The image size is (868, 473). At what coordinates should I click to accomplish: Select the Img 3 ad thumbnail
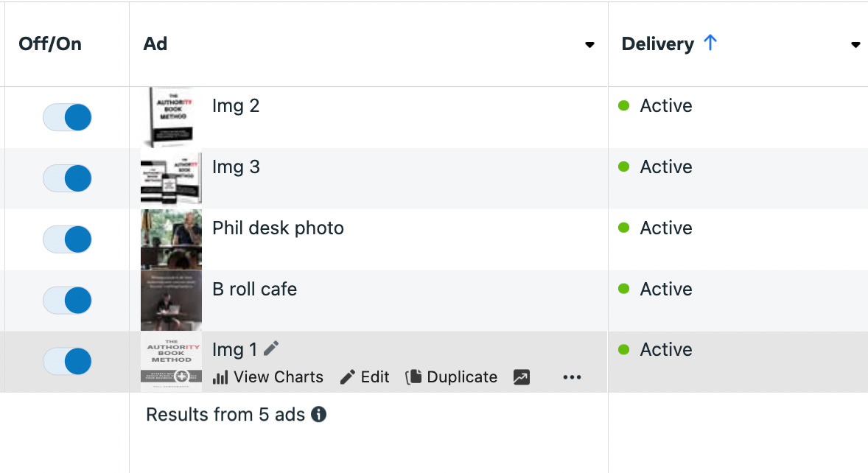point(171,178)
